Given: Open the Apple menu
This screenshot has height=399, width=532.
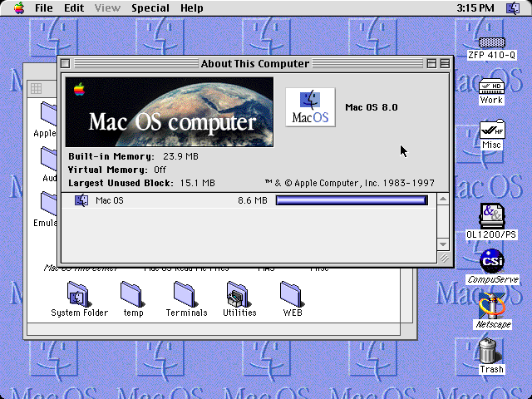Looking at the screenshot, I should [x=19, y=7].
